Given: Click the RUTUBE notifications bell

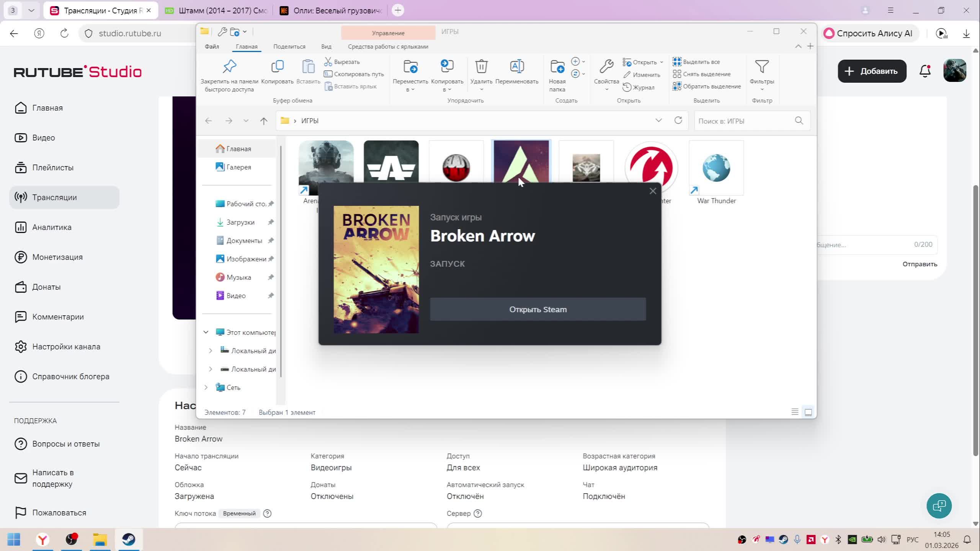Looking at the screenshot, I should 925,71.
